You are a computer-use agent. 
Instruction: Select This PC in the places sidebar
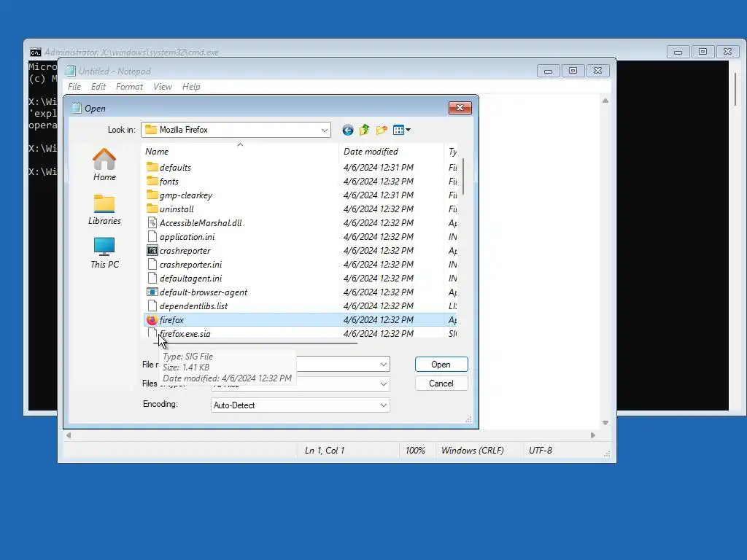[104, 253]
